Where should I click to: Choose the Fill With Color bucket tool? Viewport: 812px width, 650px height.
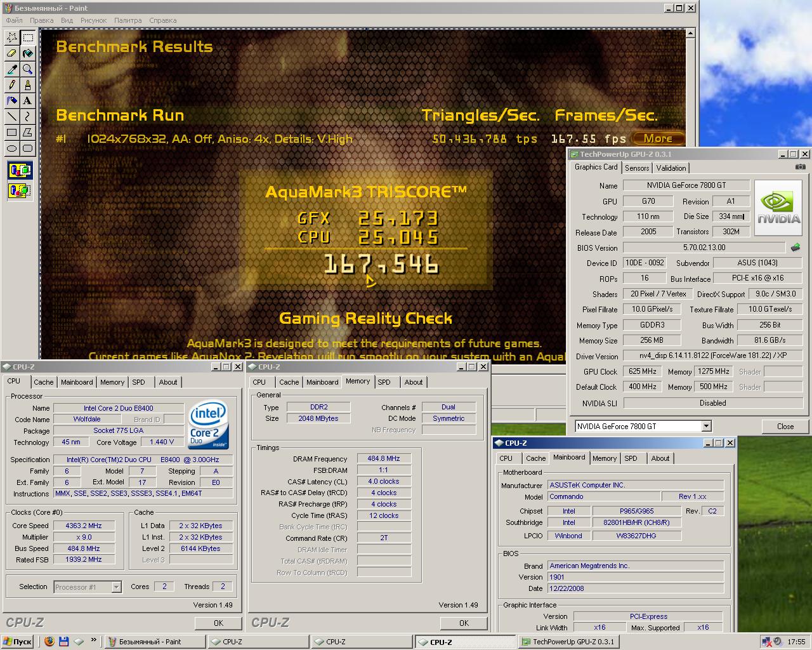click(28, 53)
